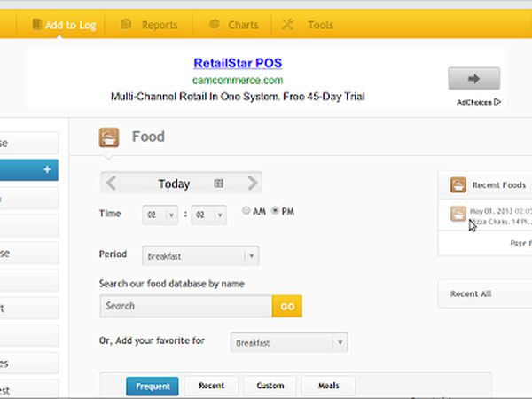Open the Reports tab
The height and width of the screenshot is (399, 532).
pyautogui.click(x=149, y=25)
